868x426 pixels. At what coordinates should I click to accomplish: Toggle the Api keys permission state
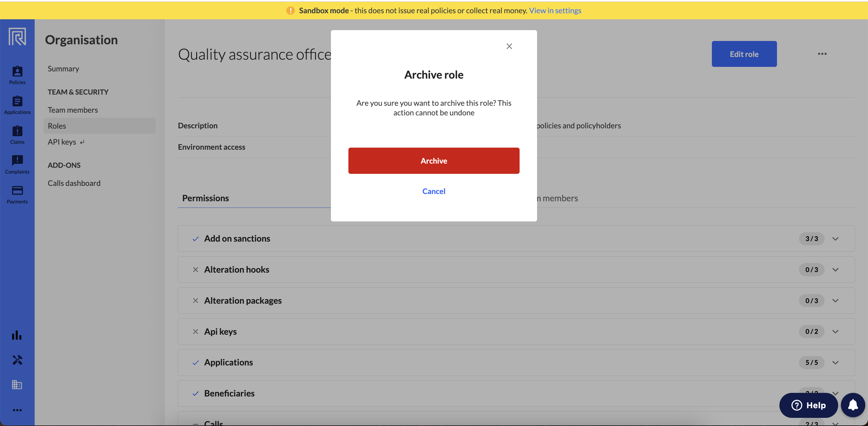[x=195, y=331]
